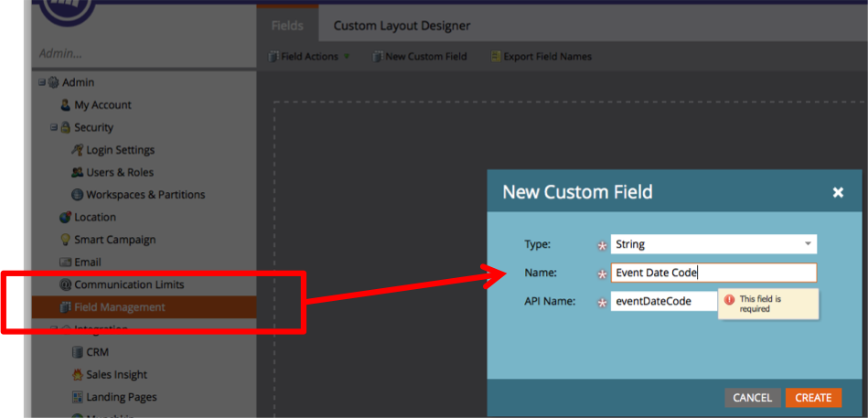Click the My Account person icon
The height and width of the screenshot is (418, 868).
(65, 104)
